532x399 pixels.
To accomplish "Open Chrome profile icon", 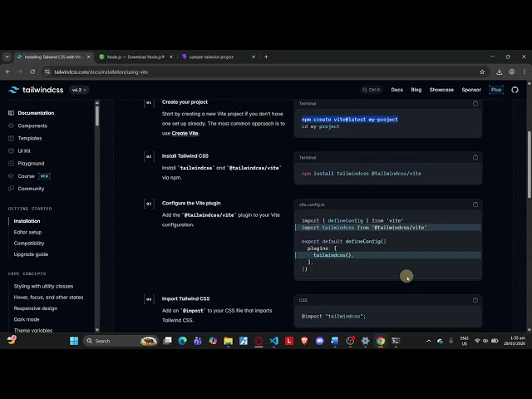I will 512,72.
